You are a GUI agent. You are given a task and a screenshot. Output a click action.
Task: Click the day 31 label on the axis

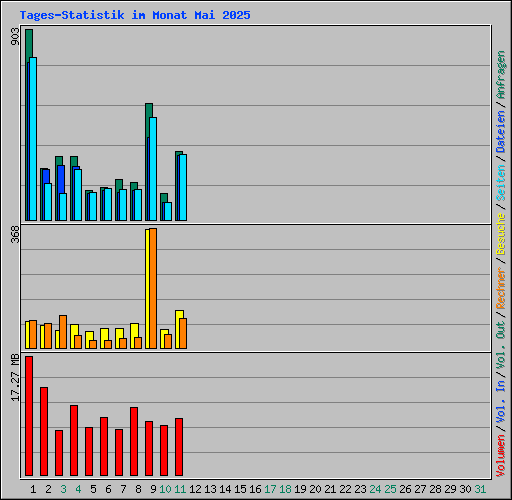pyautogui.click(x=480, y=489)
